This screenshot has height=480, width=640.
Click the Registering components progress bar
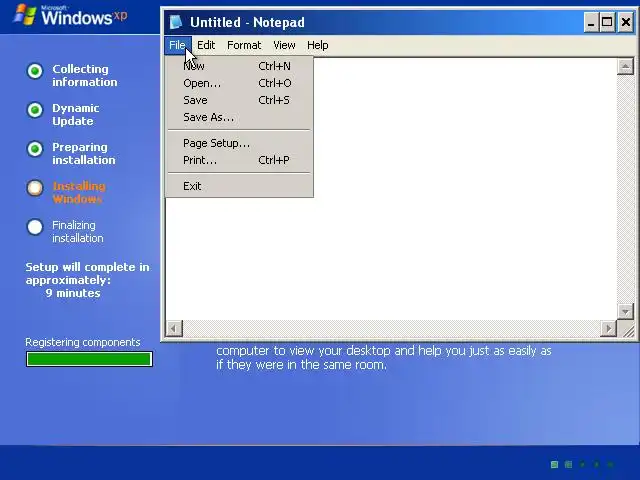tap(89, 359)
